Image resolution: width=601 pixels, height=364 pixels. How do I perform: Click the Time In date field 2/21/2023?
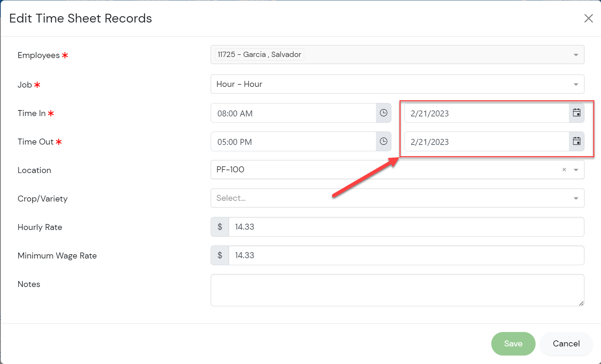[486, 113]
